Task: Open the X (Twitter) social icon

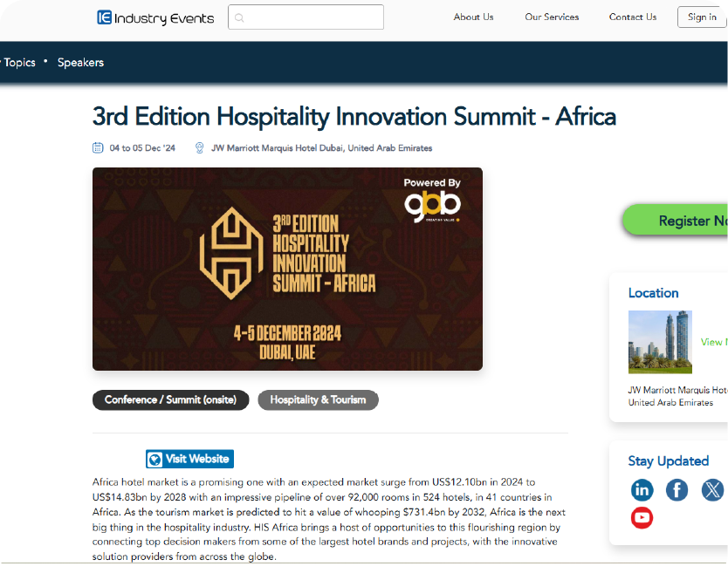Action: tap(712, 490)
